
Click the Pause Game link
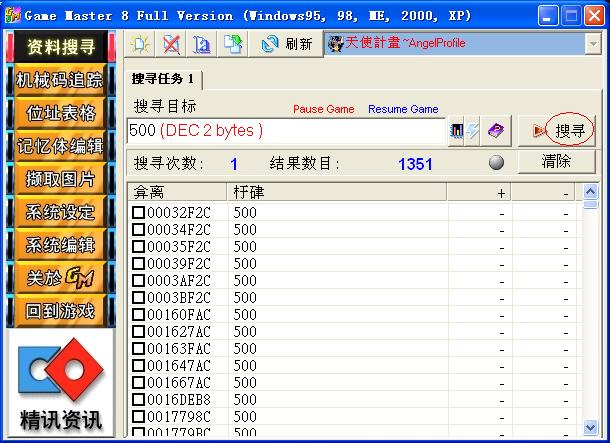click(323, 109)
